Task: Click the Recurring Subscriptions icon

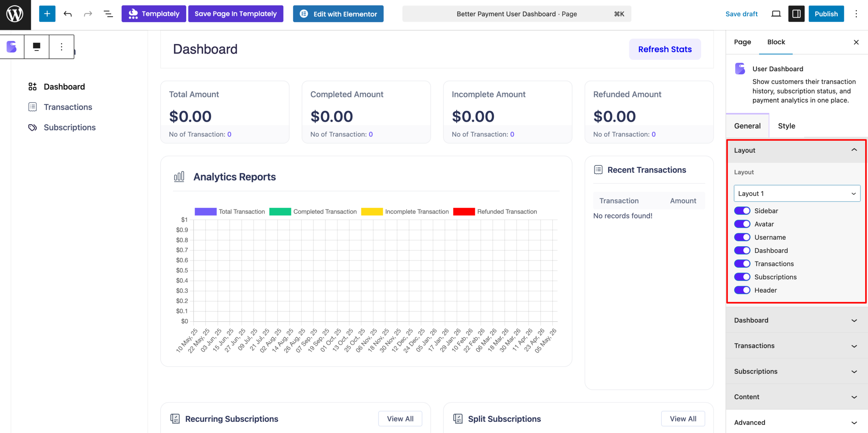Action: [175, 419]
